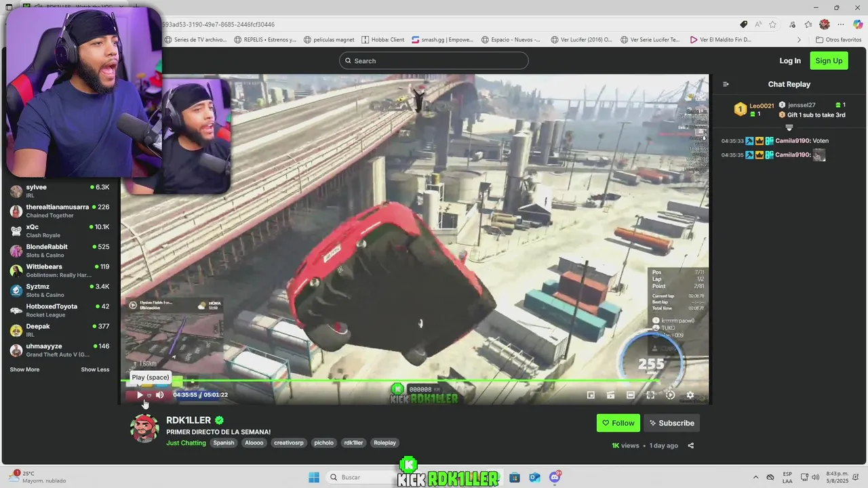Viewport: 868px width, 488px height.
Task: Mute the video with the speaker icon
Action: point(160,395)
